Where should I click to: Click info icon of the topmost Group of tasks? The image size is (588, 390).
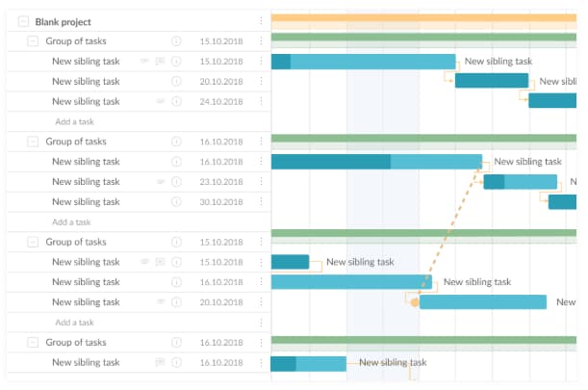click(176, 41)
